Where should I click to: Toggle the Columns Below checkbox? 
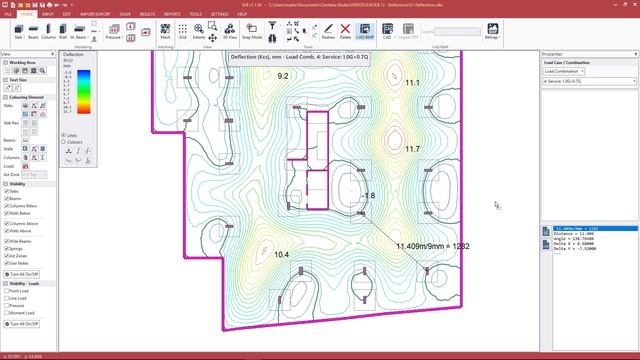[7, 206]
